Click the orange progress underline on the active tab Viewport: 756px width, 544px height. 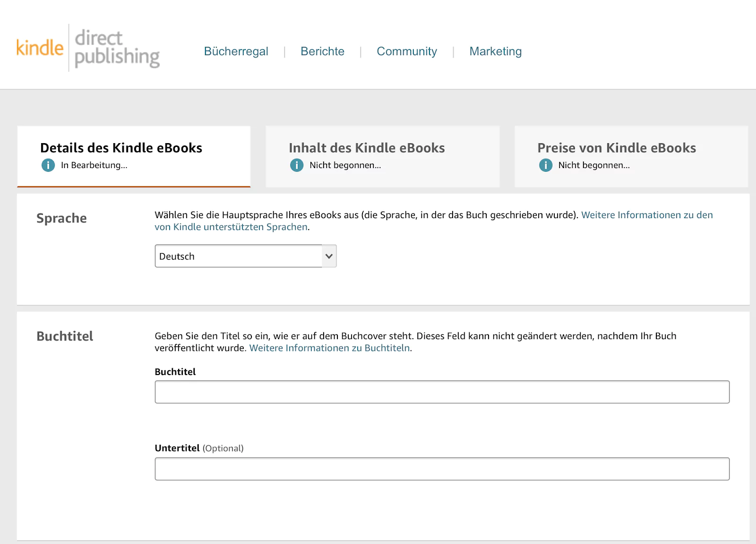click(134, 187)
